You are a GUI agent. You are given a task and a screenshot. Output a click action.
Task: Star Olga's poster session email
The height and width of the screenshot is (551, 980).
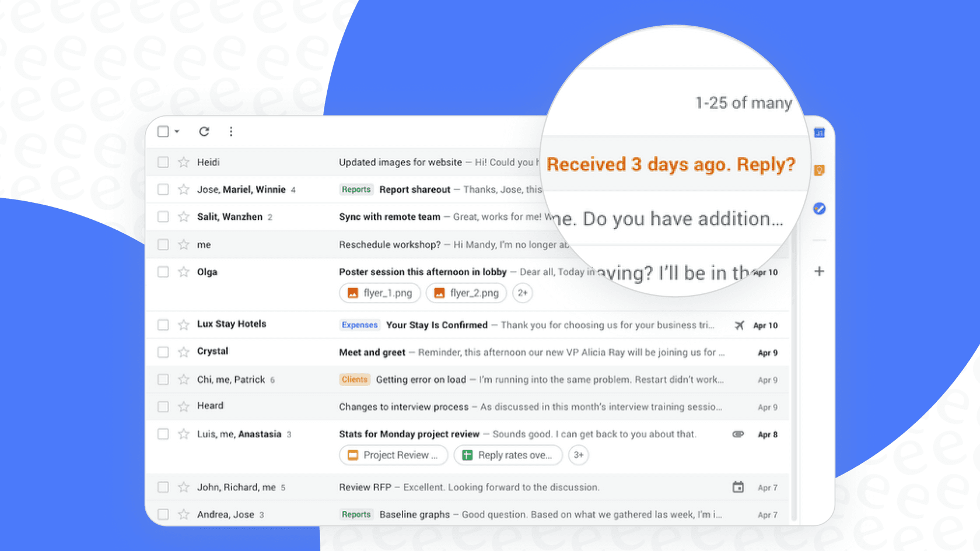(x=184, y=272)
